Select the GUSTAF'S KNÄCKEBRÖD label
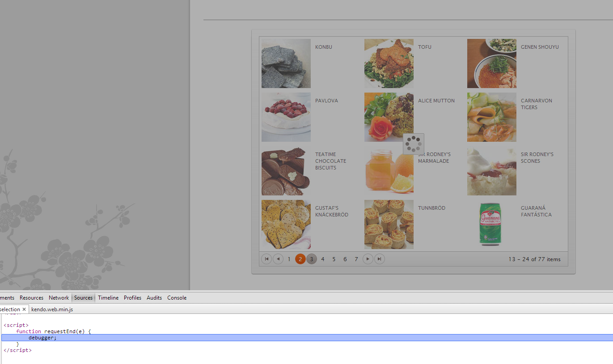Screen dimensions: 613x364 click(x=332, y=211)
